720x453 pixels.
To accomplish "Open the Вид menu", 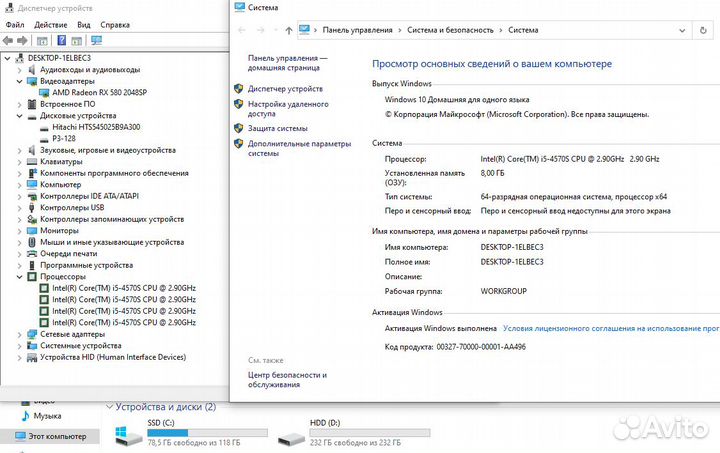I will (x=84, y=25).
